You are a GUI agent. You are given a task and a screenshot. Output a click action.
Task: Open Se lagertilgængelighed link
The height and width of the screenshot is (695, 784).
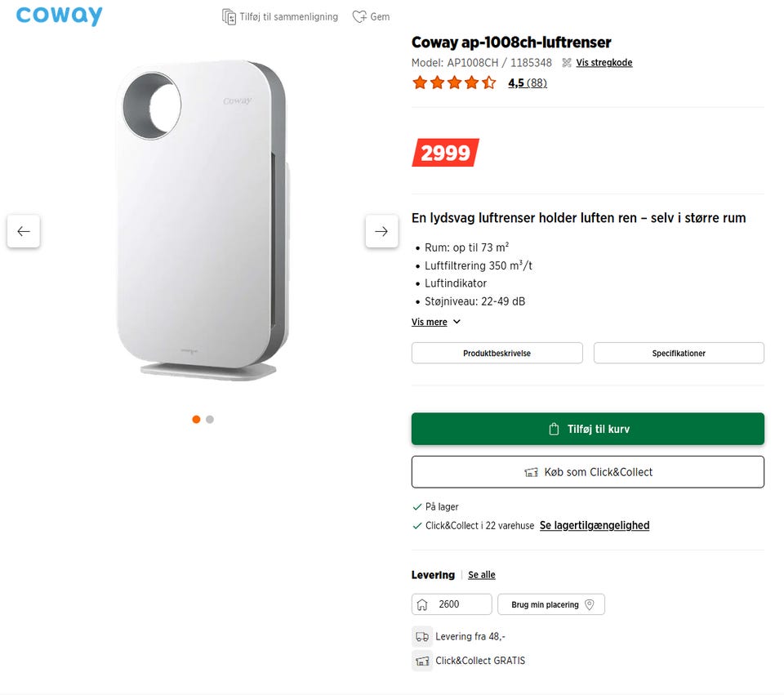click(x=595, y=526)
